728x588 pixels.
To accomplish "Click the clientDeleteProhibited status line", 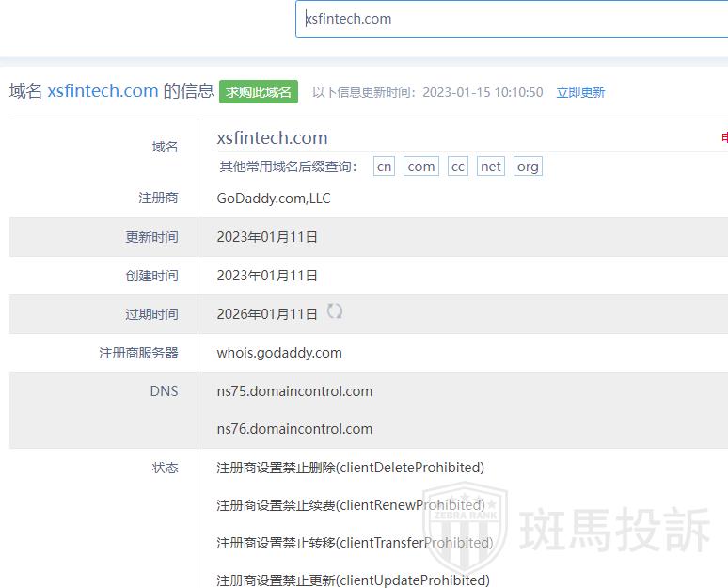I will point(350,468).
